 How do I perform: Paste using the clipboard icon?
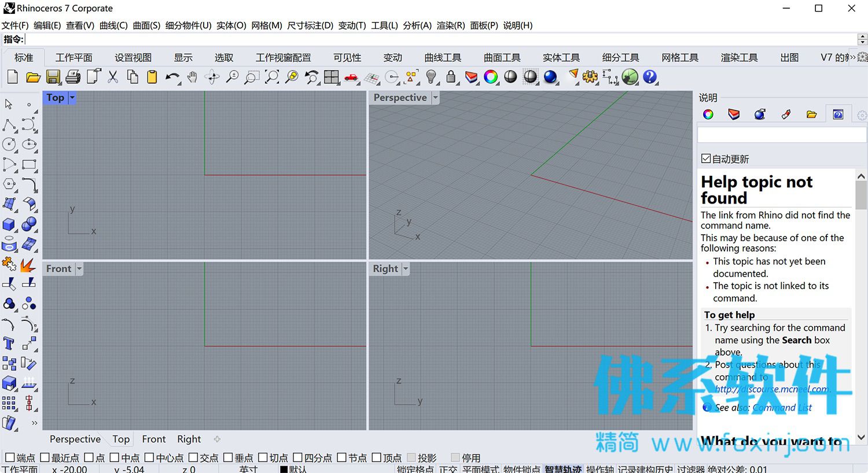[152, 77]
